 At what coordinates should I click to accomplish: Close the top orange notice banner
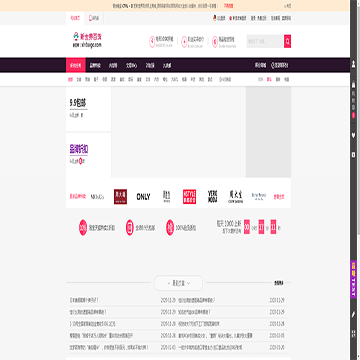[x=287, y=6]
